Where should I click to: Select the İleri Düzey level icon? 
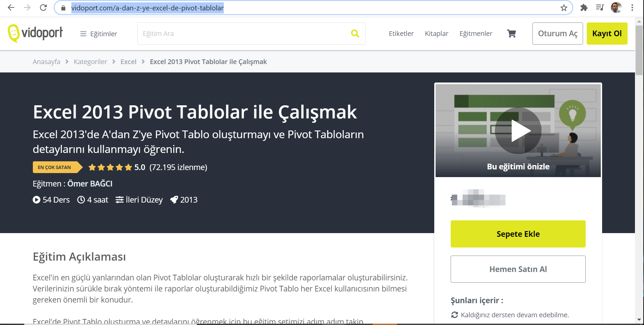[x=120, y=200]
